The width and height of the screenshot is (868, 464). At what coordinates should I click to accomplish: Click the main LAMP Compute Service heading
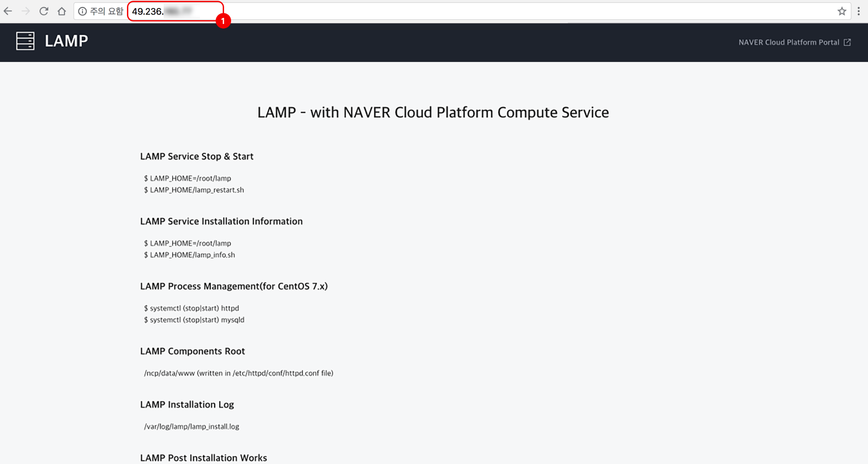433,113
